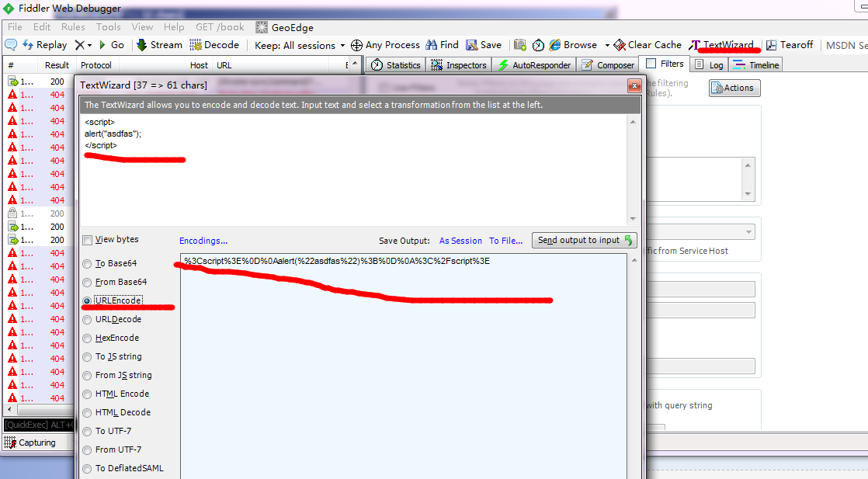
Task: Enable the View bytes checkbox
Action: click(x=88, y=240)
